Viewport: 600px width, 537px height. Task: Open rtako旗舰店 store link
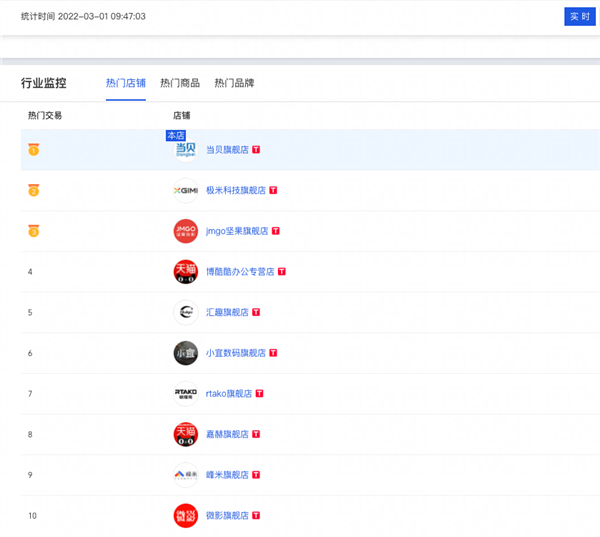coord(229,393)
